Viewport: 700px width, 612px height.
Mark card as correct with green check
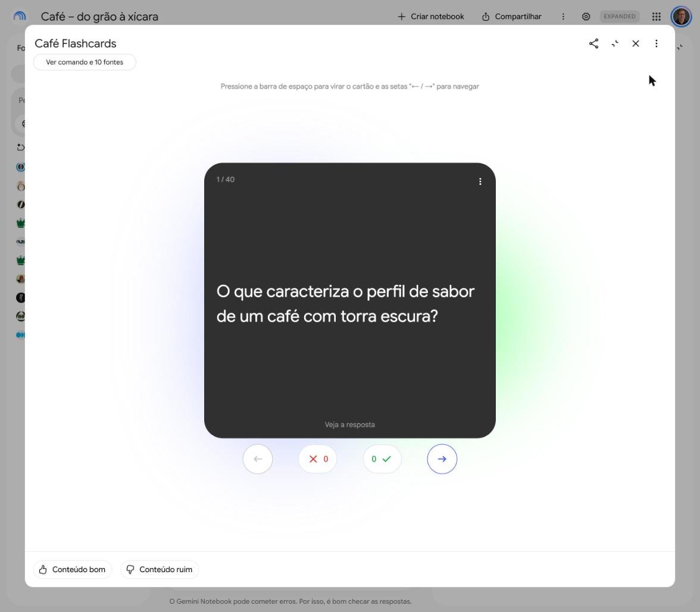[382, 459]
